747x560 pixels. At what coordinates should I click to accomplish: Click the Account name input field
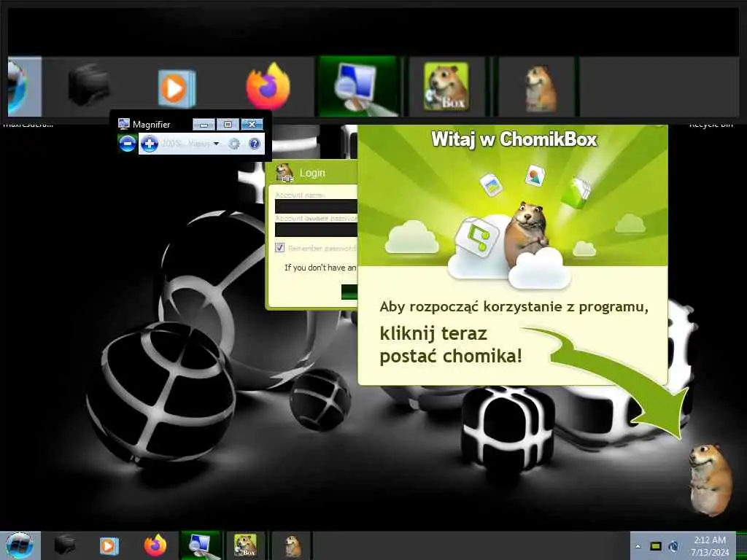316,206
